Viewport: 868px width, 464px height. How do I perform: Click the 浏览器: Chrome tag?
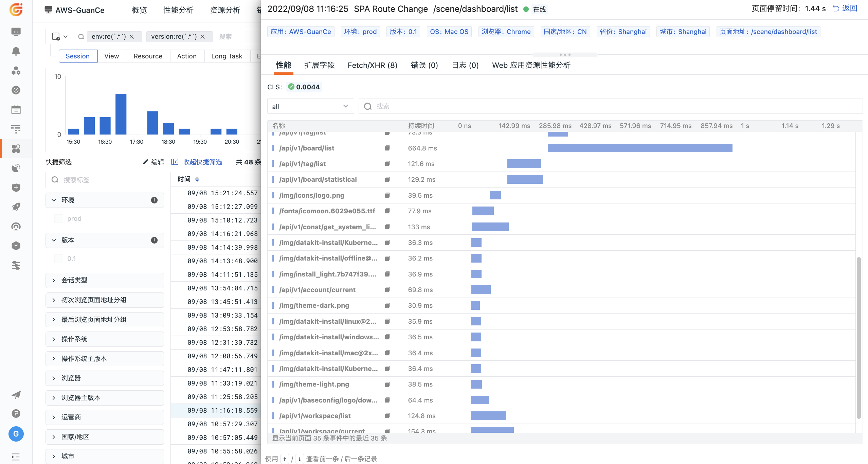[x=506, y=32]
